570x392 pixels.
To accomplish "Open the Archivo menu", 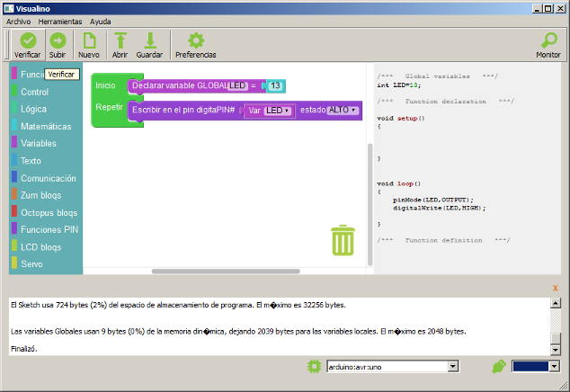I will (x=19, y=22).
